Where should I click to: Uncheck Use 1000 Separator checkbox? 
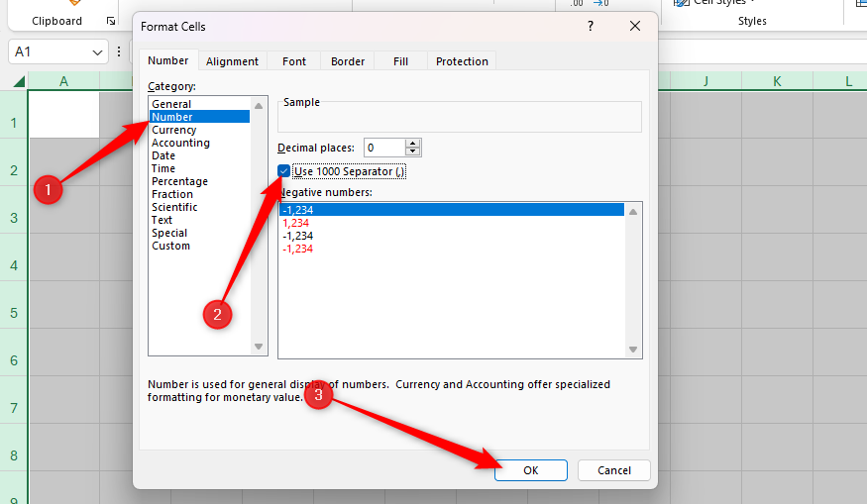[x=284, y=171]
